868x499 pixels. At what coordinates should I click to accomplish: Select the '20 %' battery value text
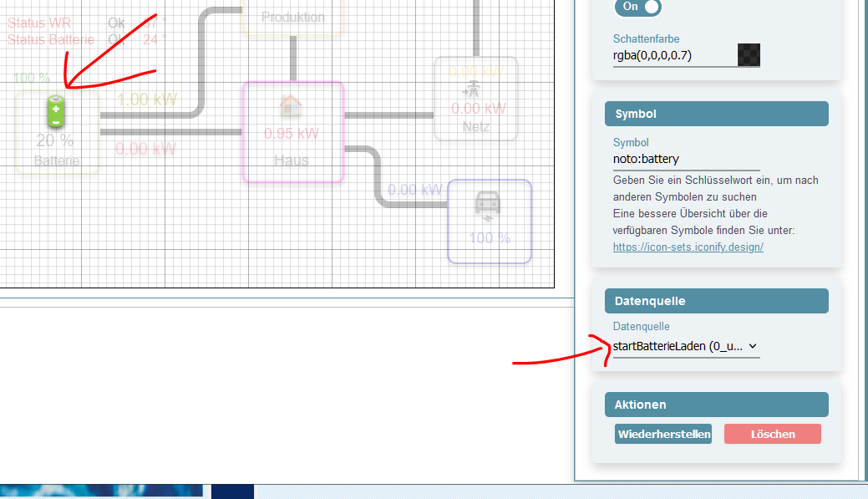click(x=55, y=140)
